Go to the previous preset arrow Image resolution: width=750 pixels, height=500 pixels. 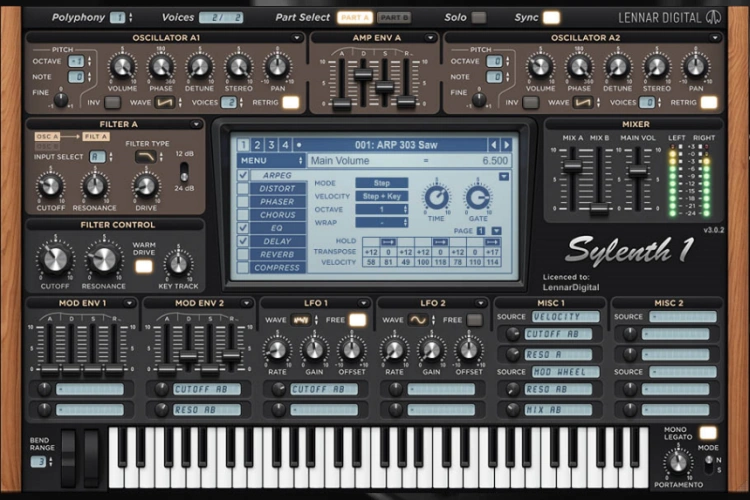pyautogui.click(x=494, y=145)
